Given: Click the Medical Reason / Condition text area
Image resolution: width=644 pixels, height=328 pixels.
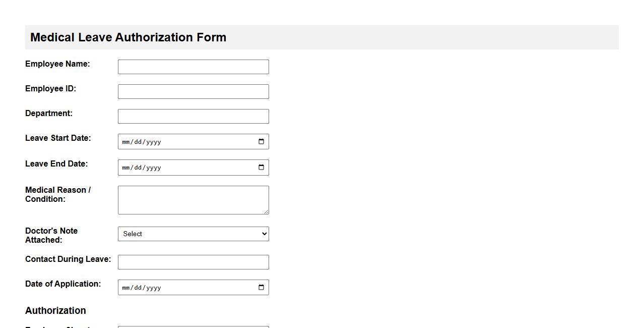Looking at the screenshot, I should [193, 199].
